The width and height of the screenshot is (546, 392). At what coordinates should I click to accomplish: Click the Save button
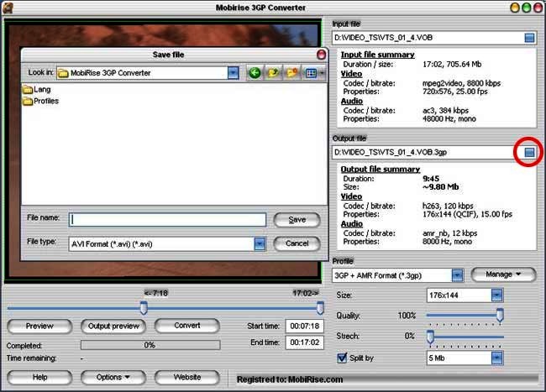click(x=297, y=220)
